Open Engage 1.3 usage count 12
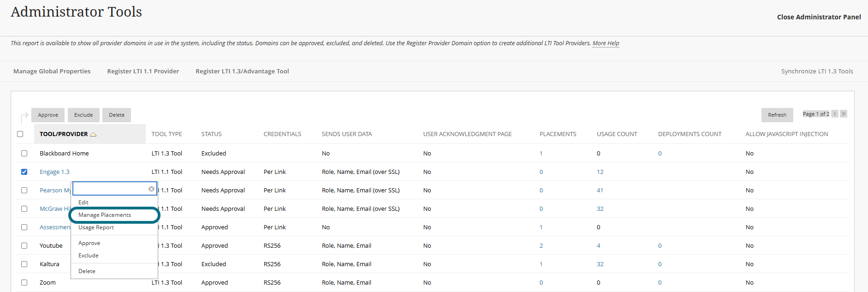This screenshot has width=868, height=292. 600,172
